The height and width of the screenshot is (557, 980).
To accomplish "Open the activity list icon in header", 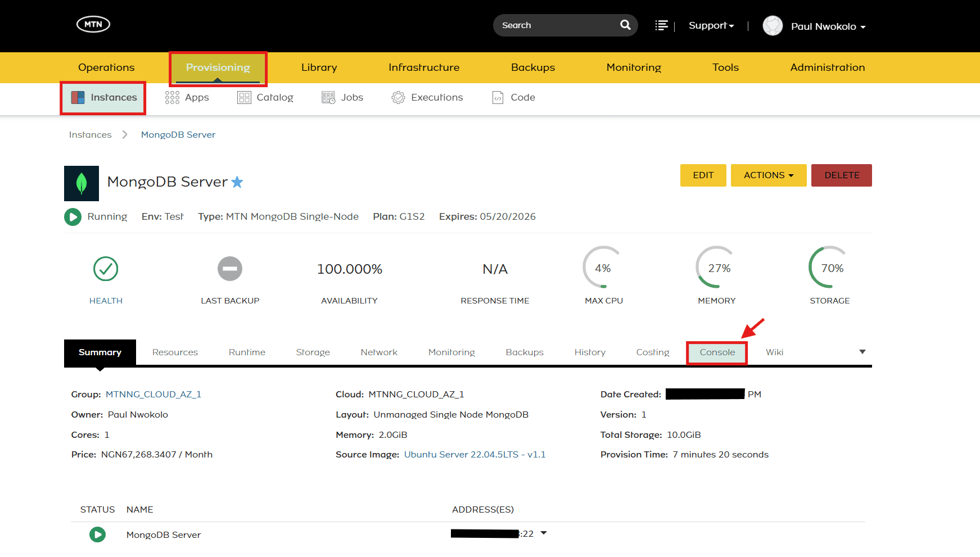I will point(662,25).
